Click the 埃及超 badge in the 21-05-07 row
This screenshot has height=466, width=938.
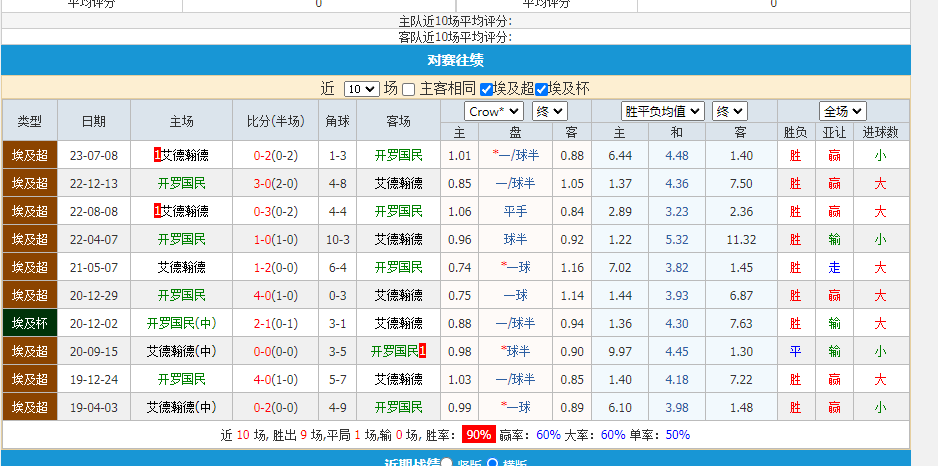pyautogui.click(x=30, y=267)
